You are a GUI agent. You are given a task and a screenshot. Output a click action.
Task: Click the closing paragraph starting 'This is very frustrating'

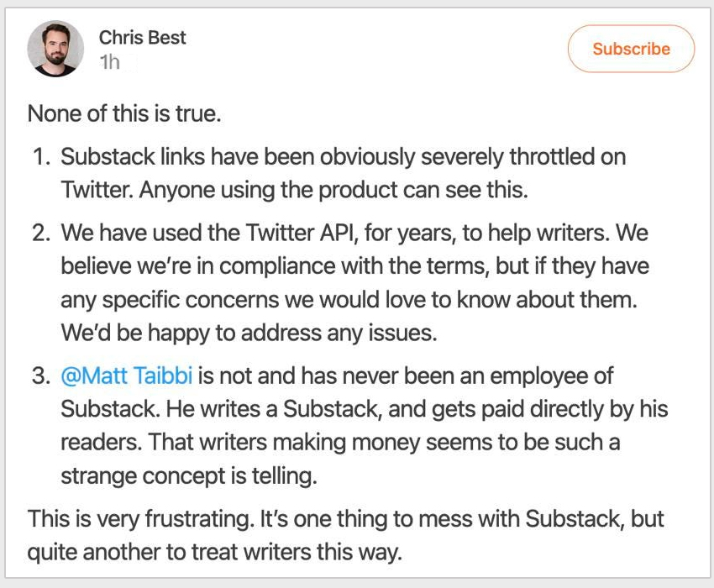click(x=336, y=536)
